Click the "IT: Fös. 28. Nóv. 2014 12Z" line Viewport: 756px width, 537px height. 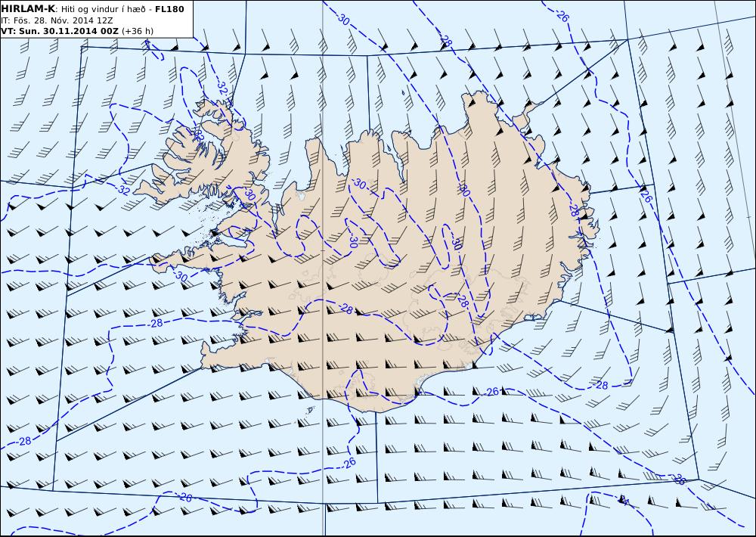57,20
